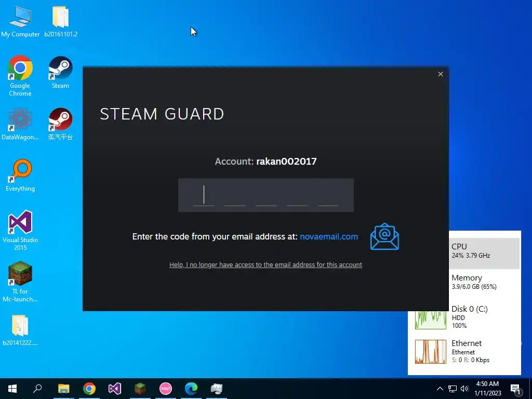
Task: Switch to osu! in the taskbar
Action: pos(166,389)
